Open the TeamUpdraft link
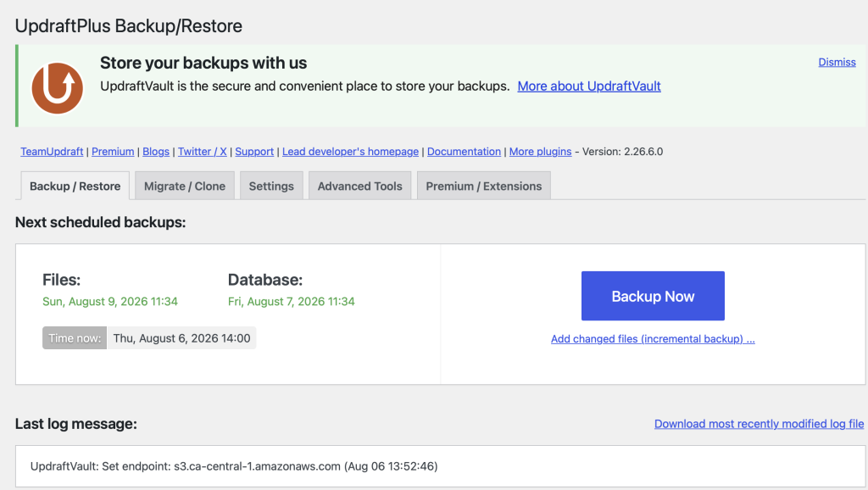Image resolution: width=868 pixels, height=490 pixels. [x=52, y=152]
